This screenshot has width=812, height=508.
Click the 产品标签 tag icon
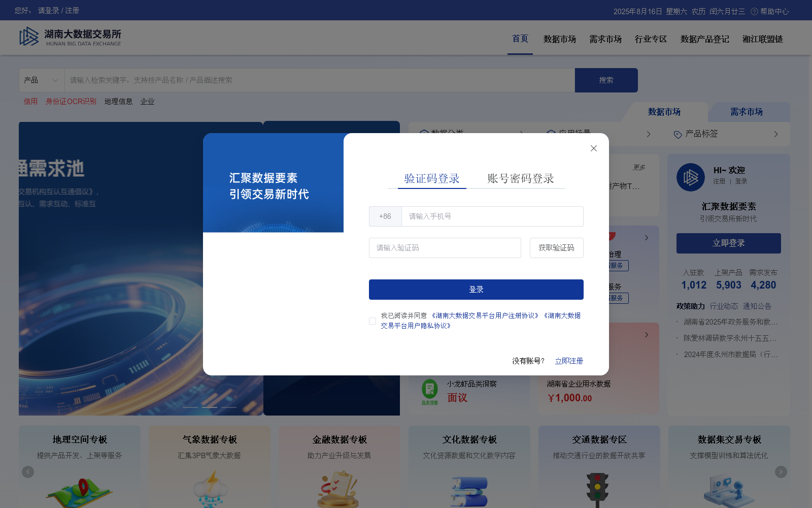[678, 135]
